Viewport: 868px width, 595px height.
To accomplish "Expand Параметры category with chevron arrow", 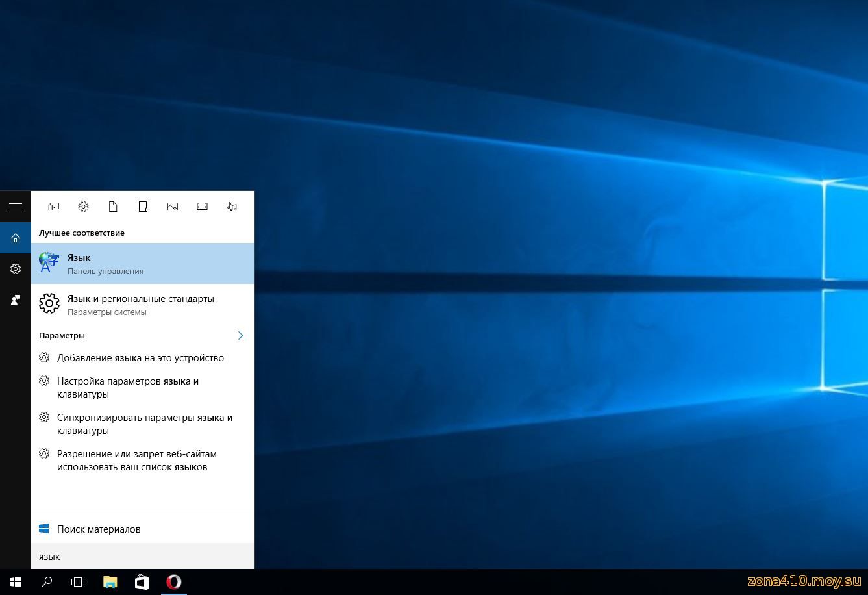I will click(x=240, y=335).
